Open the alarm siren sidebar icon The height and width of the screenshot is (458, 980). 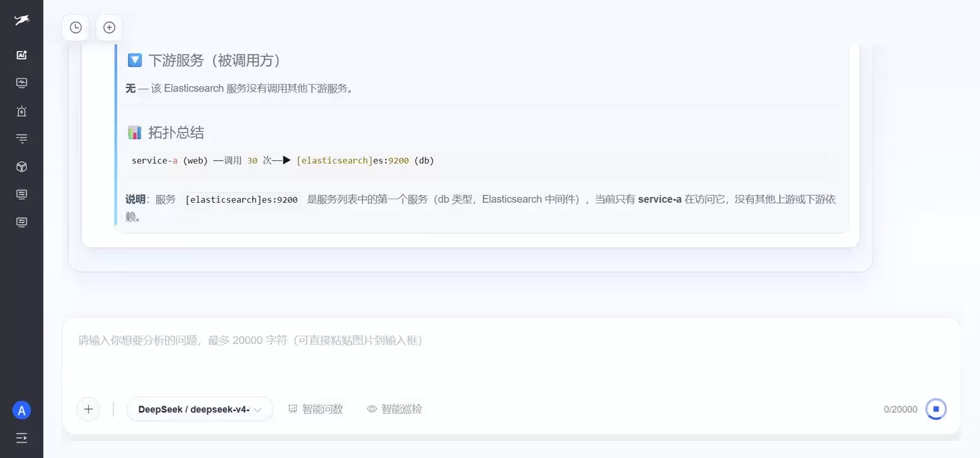[x=22, y=110]
